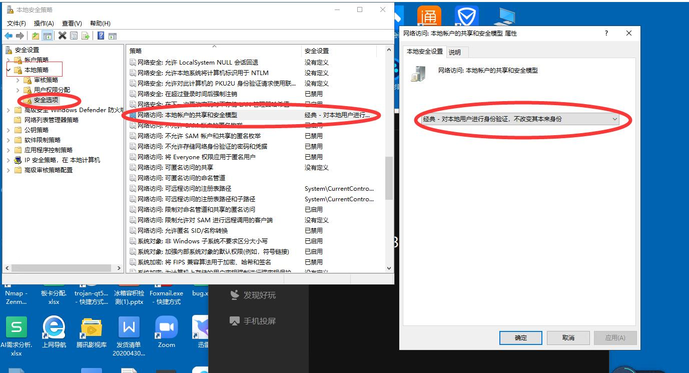The height and width of the screenshot is (373, 689).
Task: Click the policy list scroll-down arrow
Action: click(388, 268)
